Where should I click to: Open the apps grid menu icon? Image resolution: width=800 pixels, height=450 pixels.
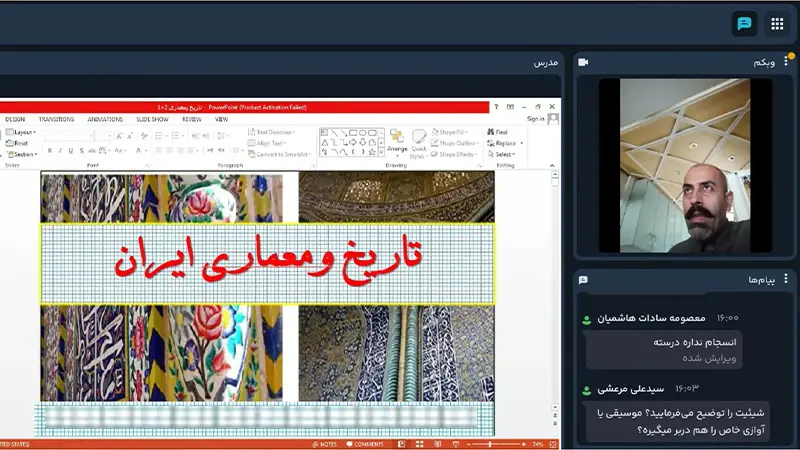click(777, 23)
